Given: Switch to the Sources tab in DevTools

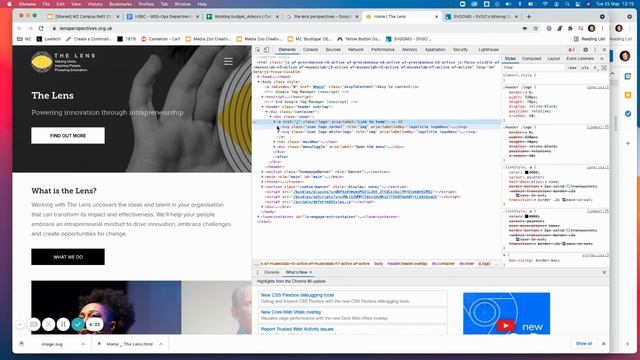Looking at the screenshot, I should coord(333,50).
